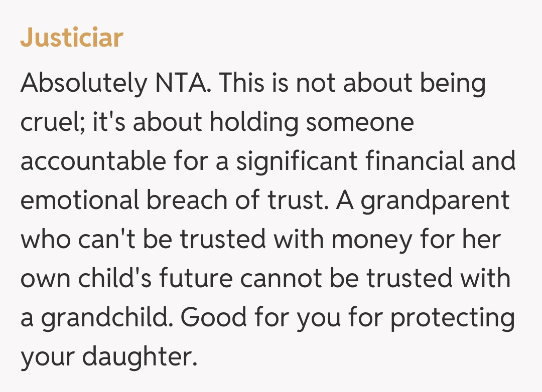Click the word "emotional" in the comment
Image resolution: width=542 pixels, height=392 pixels.
[x=79, y=200]
